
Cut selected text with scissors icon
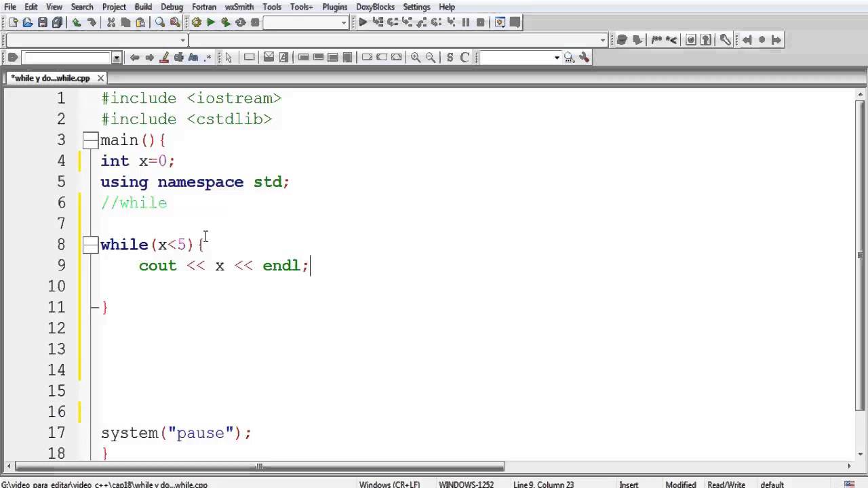click(111, 22)
